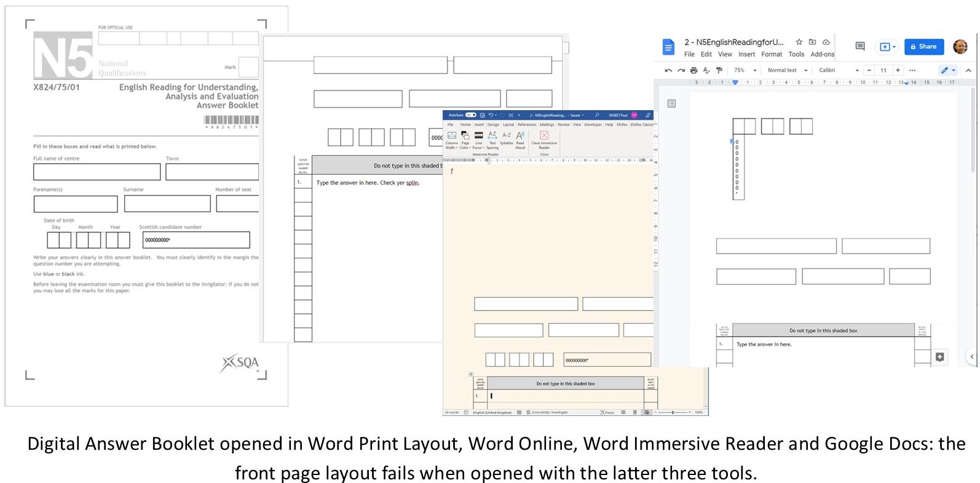Open comment history in Google Docs
Screen dimensions: 980x483
point(860,46)
